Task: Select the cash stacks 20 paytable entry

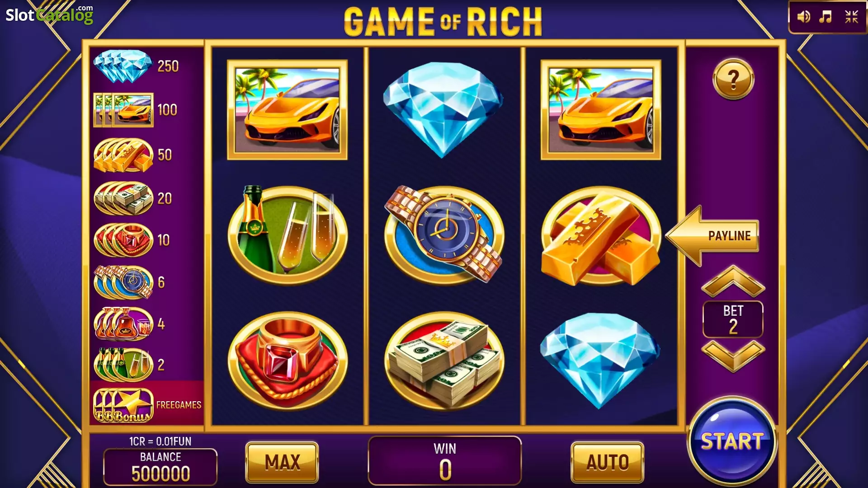Action: (133, 198)
